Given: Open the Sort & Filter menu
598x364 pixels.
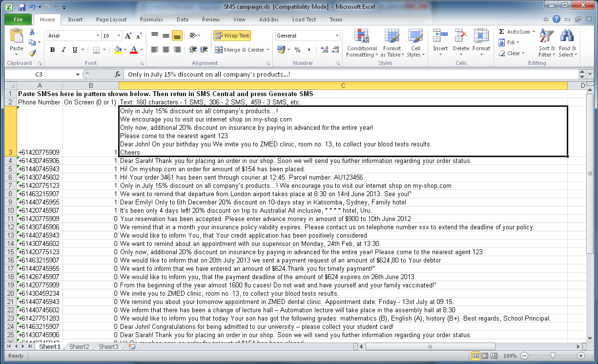Looking at the screenshot, I should pyautogui.click(x=547, y=43).
